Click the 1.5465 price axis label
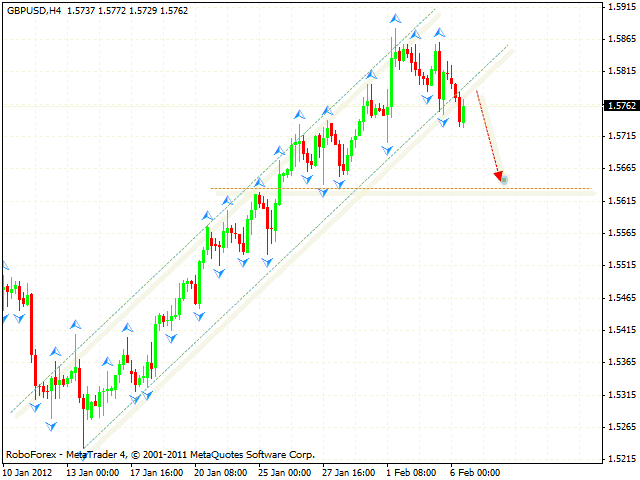 (621, 297)
